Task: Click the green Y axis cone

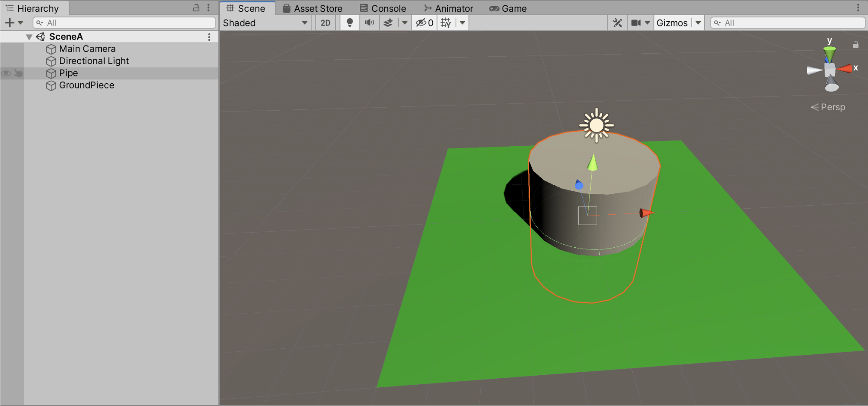Action: pyautogui.click(x=829, y=54)
